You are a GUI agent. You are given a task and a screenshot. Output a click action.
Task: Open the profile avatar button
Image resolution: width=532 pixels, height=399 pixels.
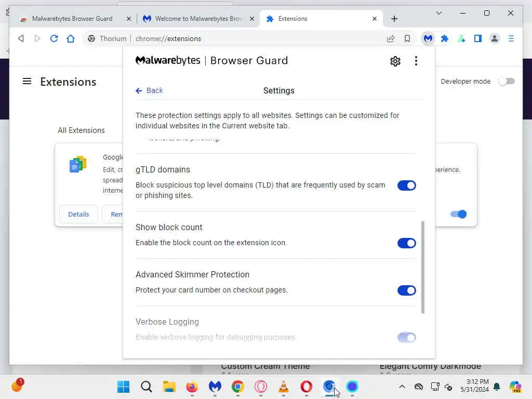(x=495, y=38)
